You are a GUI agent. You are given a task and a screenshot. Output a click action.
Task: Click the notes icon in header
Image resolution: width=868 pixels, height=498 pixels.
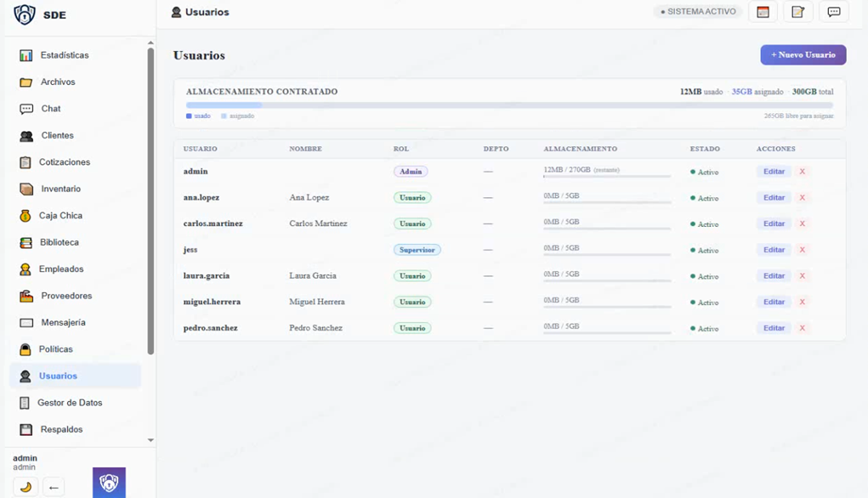[x=797, y=12]
